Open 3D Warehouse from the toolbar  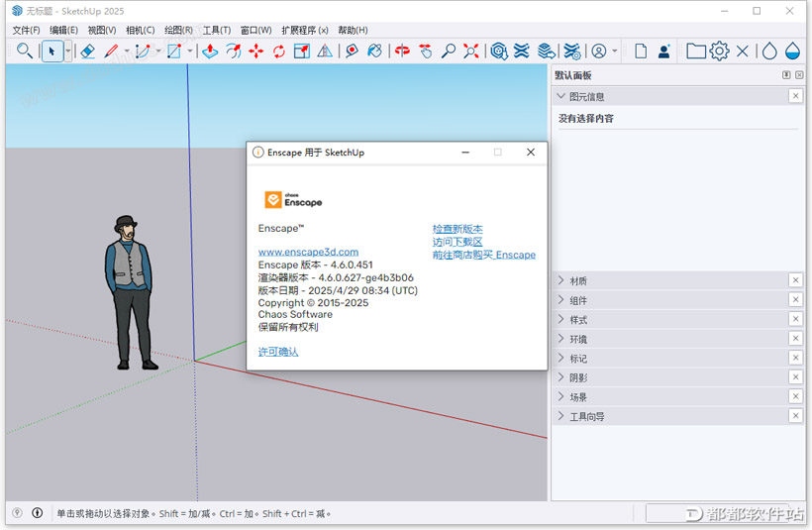pos(499,51)
